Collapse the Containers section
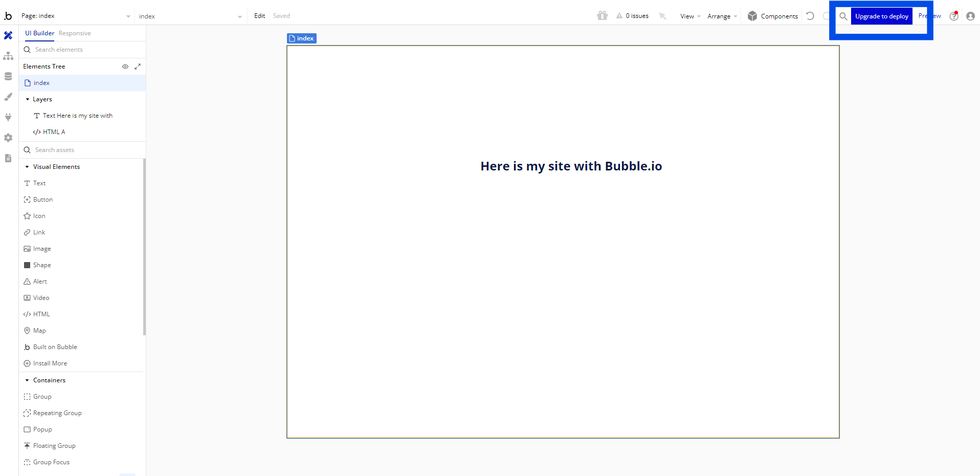This screenshot has height=476, width=980. (x=27, y=380)
